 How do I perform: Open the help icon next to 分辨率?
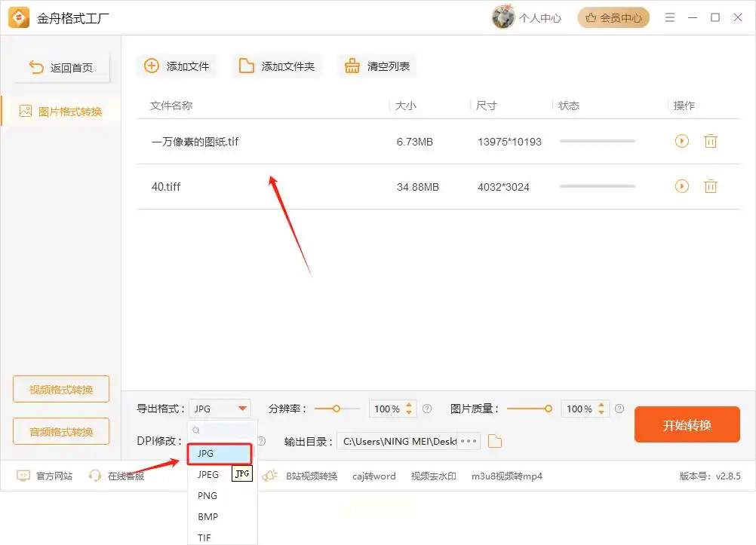coord(427,409)
